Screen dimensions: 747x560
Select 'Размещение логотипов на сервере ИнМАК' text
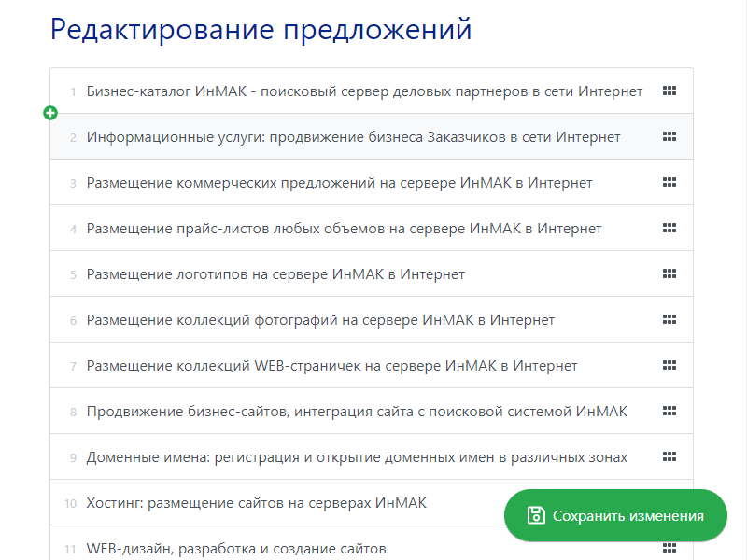pyautogui.click(x=275, y=274)
